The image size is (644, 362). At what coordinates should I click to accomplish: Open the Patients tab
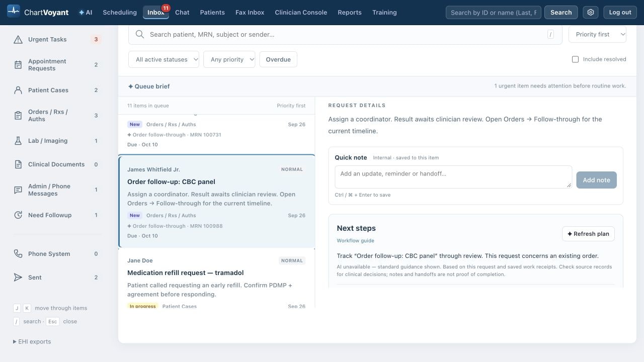(212, 13)
